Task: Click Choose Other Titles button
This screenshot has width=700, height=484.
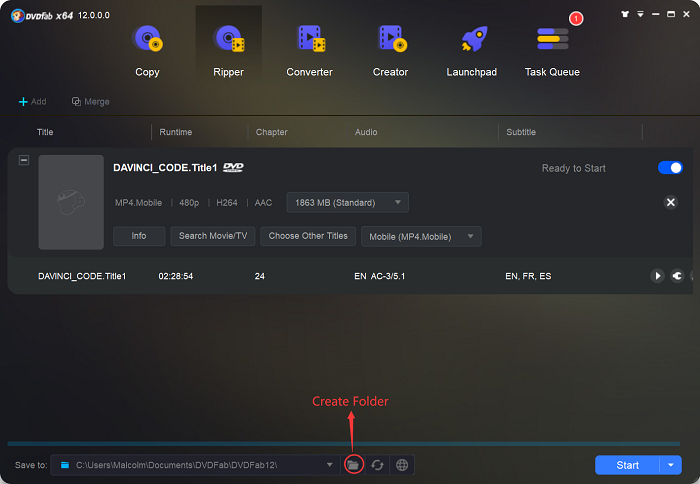Action: coord(308,236)
